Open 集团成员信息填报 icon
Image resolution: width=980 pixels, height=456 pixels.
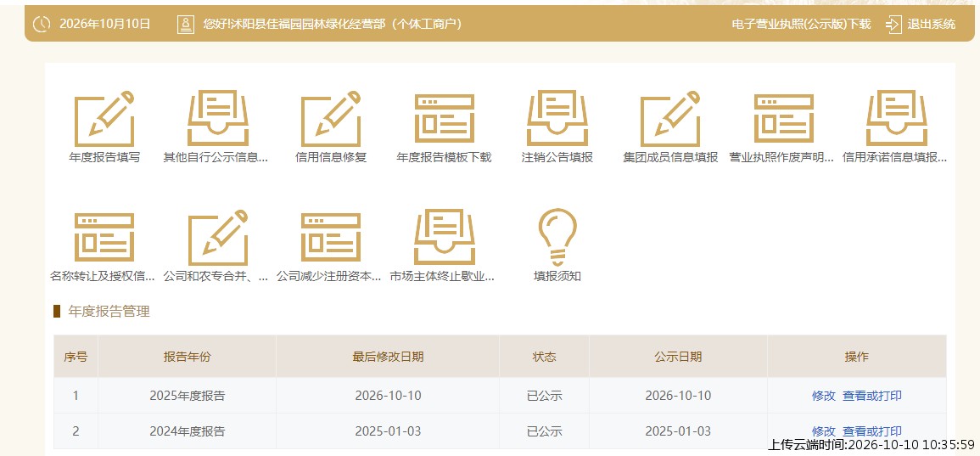[670, 119]
